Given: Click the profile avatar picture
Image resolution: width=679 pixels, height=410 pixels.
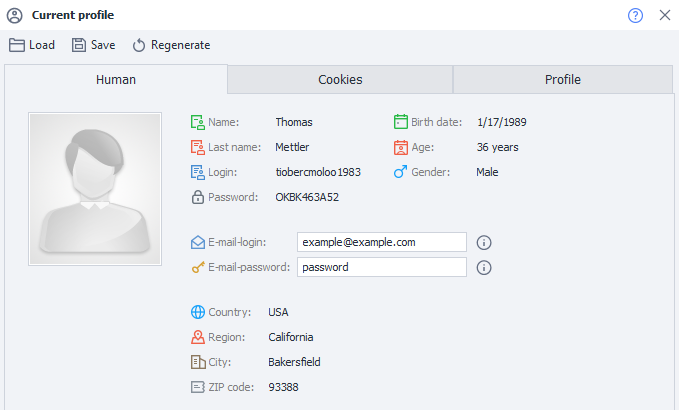Looking at the screenshot, I should (x=95, y=188).
